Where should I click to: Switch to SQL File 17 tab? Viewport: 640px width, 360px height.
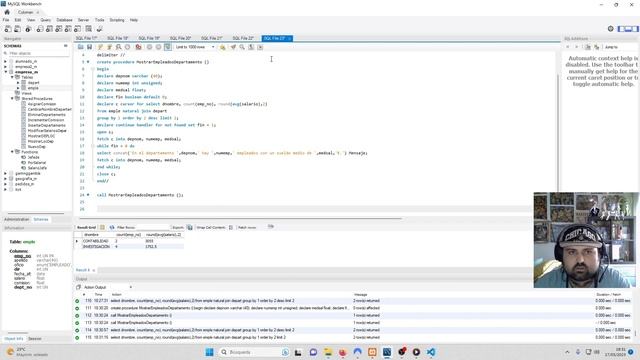click(87, 38)
